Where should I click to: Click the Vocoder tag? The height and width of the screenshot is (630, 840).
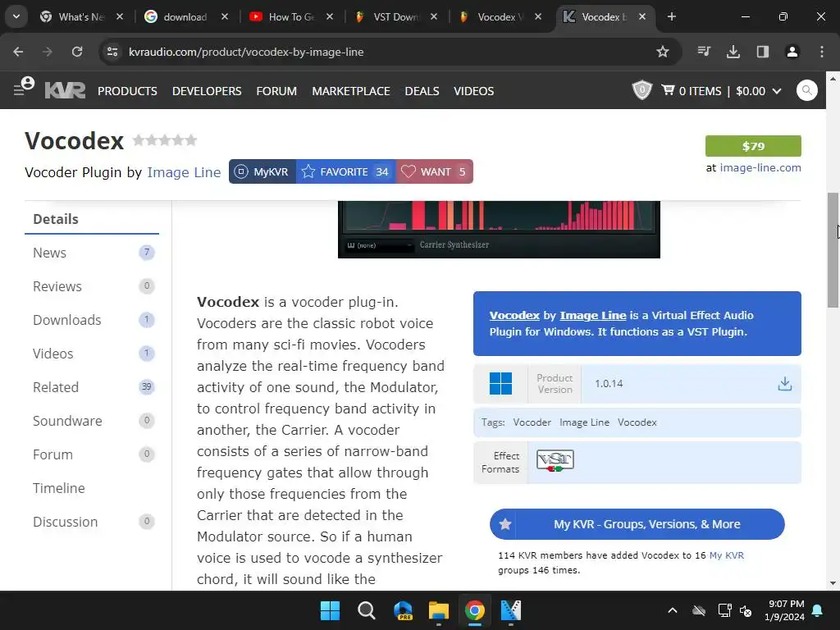[x=532, y=422]
